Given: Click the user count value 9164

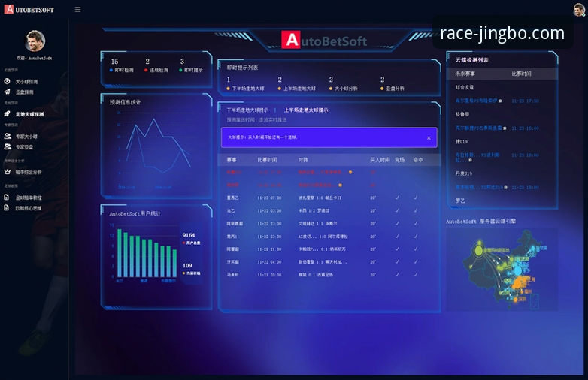Looking at the screenshot, I should [x=189, y=235].
